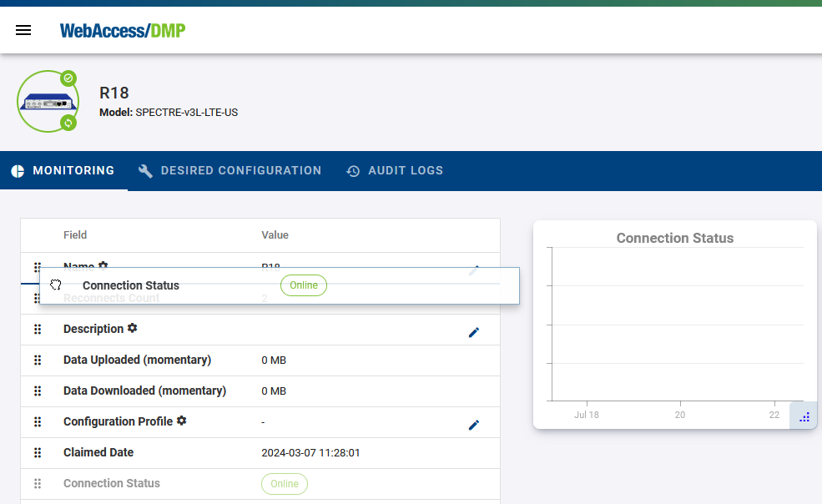Click the Connection Status chart title
Screen dimensions: 822x504
(x=674, y=239)
